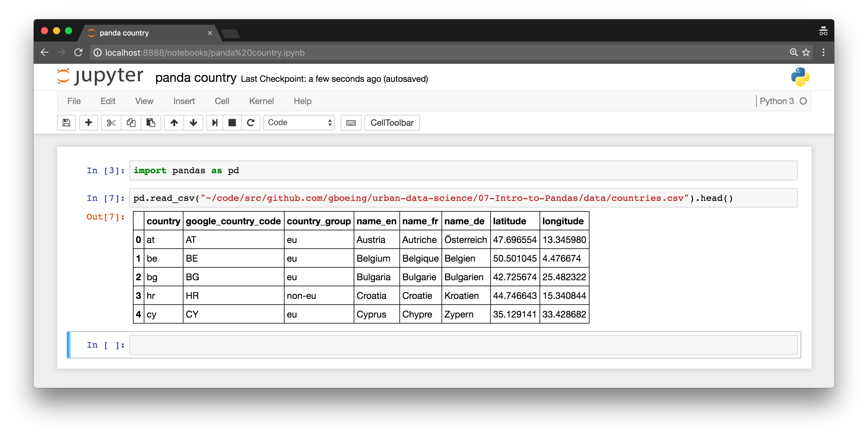Save the notebook via the save icon

(66, 123)
